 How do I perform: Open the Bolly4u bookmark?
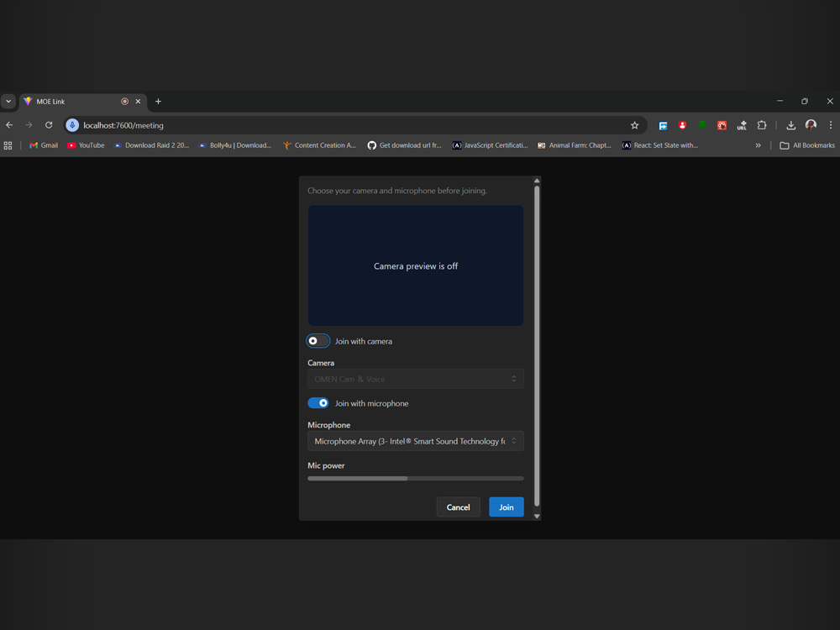[235, 145]
